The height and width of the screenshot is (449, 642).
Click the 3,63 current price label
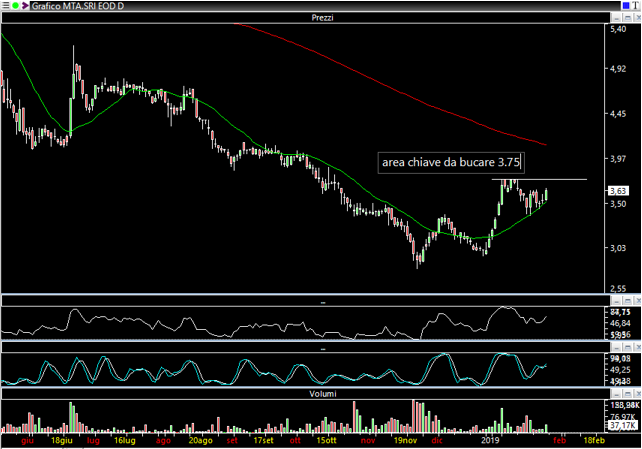(x=620, y=190)
